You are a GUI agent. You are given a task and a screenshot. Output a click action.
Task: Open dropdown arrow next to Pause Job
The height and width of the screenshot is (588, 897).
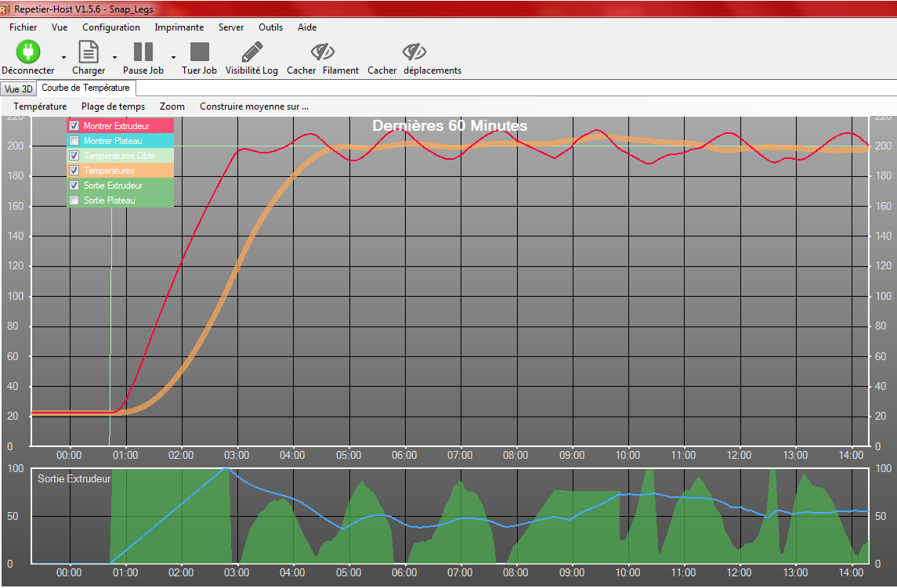point(173,57)
